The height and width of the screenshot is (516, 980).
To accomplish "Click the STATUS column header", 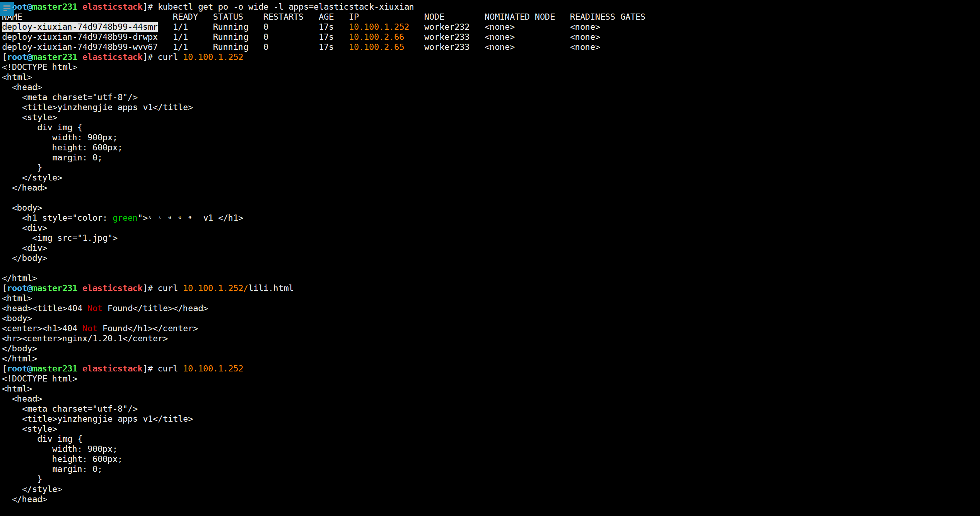I will [228, 17].
